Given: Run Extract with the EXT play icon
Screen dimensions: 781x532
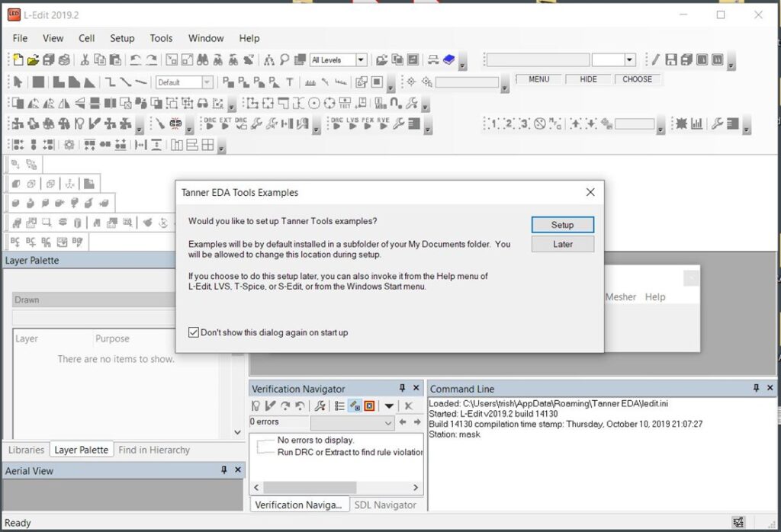Looking at the screenshot, I should (225, 123).
